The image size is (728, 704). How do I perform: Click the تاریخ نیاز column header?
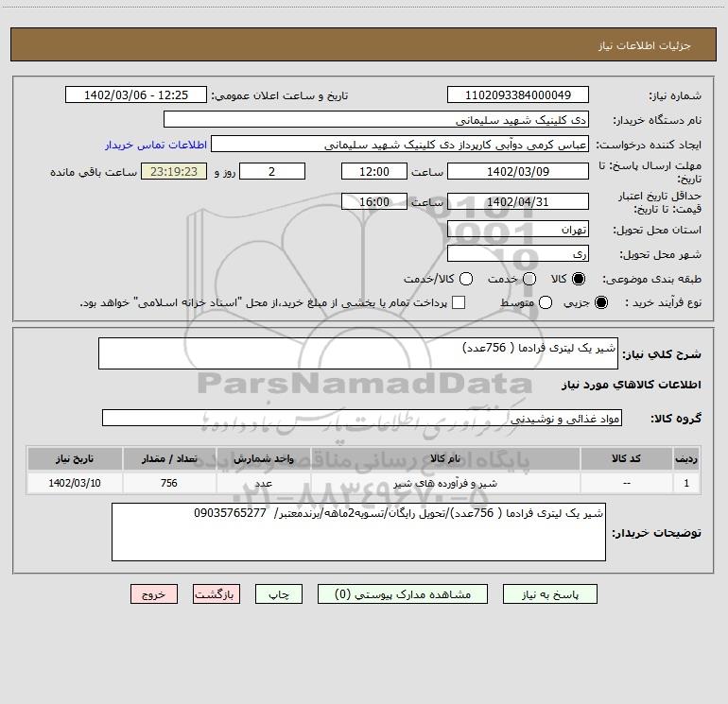75,458
